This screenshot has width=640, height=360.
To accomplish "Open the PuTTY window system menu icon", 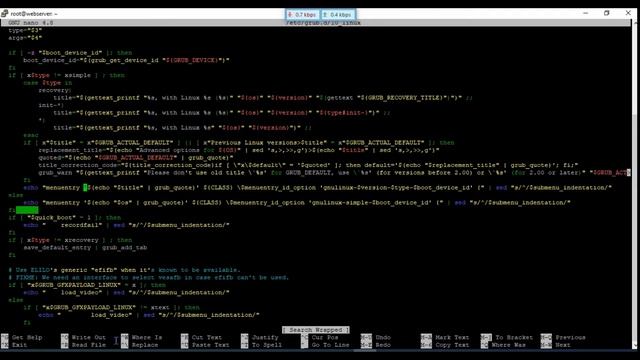I will pyautogui.click(x=4, y=13).
